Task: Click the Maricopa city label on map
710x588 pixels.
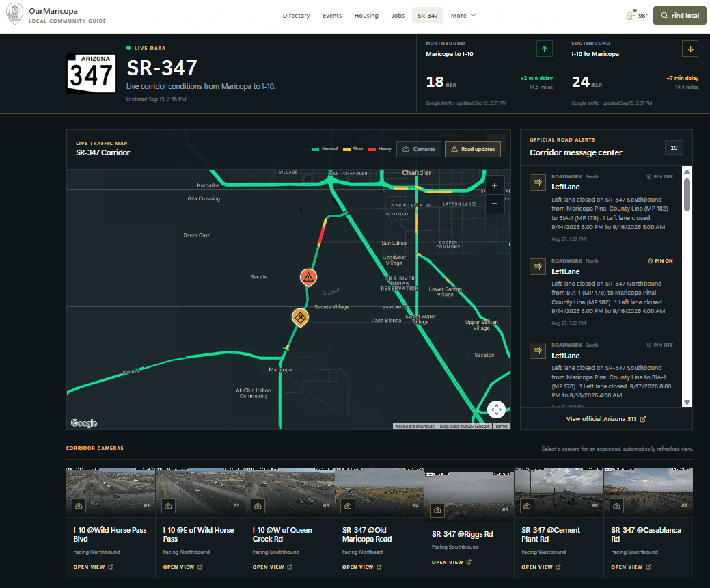Action: (280, 370)
